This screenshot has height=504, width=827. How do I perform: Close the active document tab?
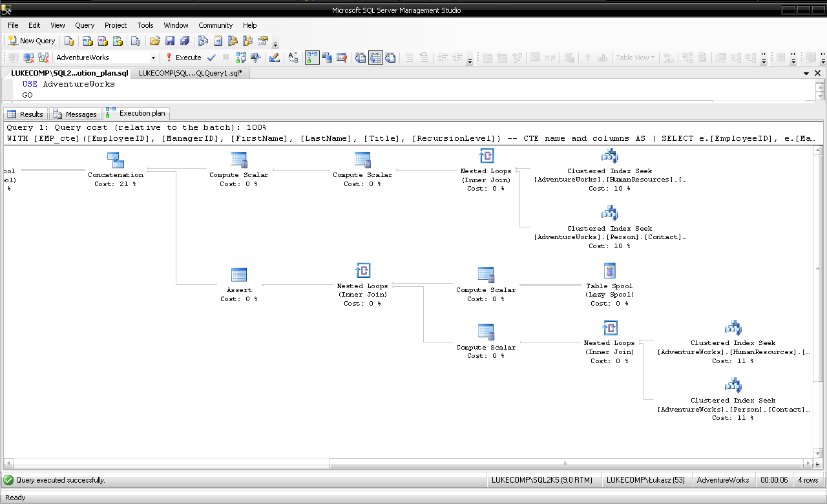[818, 74]
